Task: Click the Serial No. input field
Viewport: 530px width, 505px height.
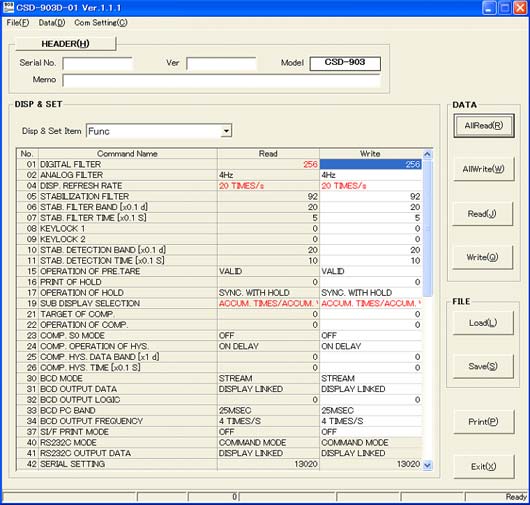Action: [97, 64]
